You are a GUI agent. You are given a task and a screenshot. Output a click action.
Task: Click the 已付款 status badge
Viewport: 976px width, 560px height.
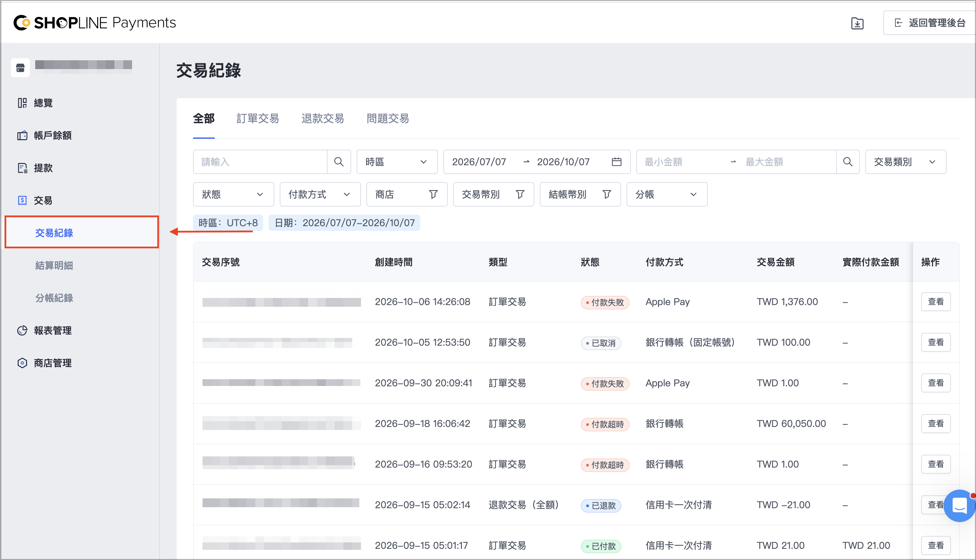click(x=601, y=546)
